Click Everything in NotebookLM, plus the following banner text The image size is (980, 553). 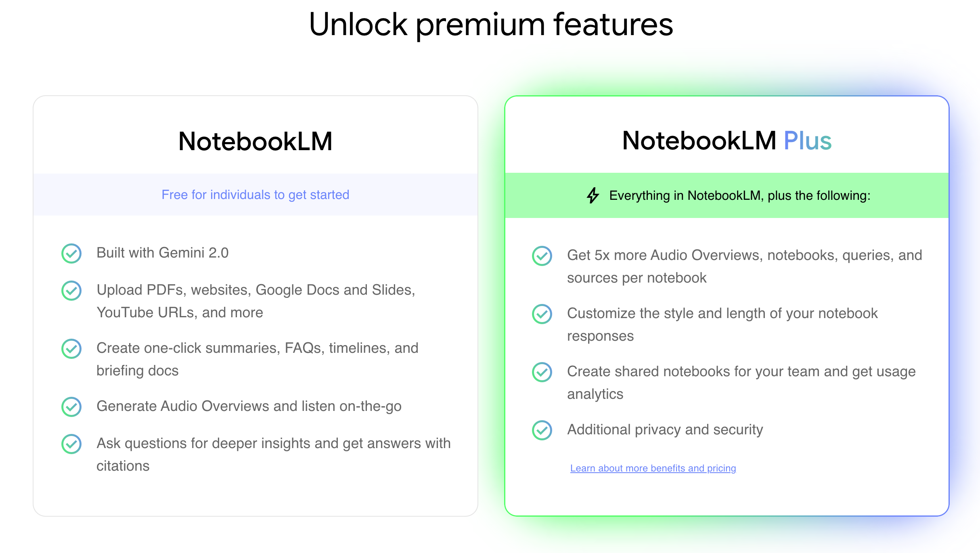click(x=740, y=196)
